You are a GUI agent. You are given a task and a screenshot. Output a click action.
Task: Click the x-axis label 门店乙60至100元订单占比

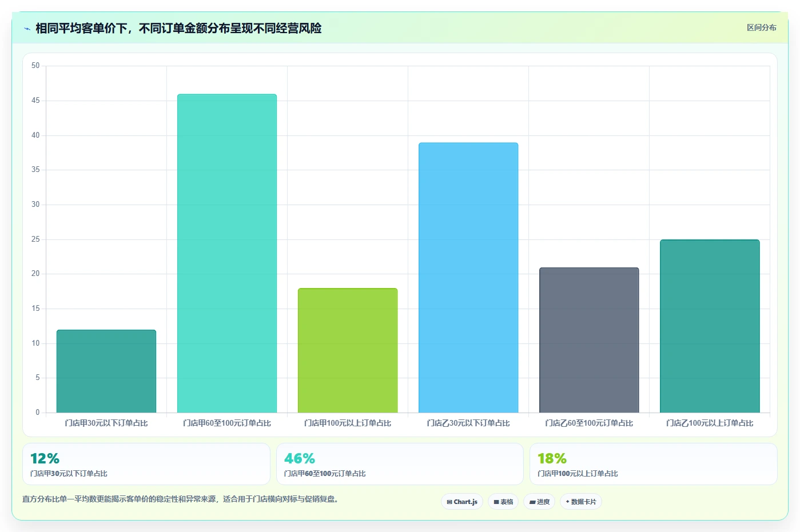pos(589,423)
